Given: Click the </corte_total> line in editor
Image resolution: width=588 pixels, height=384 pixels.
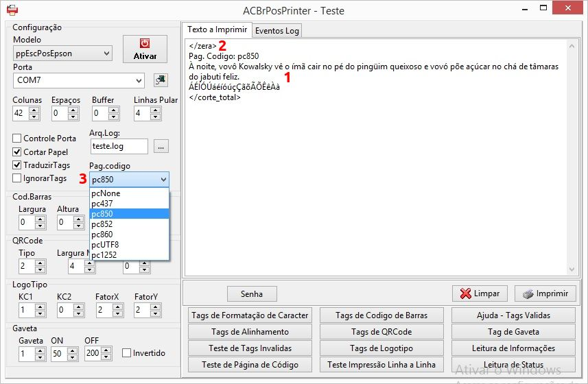Looking at the screenshot, I should (215, 97).
